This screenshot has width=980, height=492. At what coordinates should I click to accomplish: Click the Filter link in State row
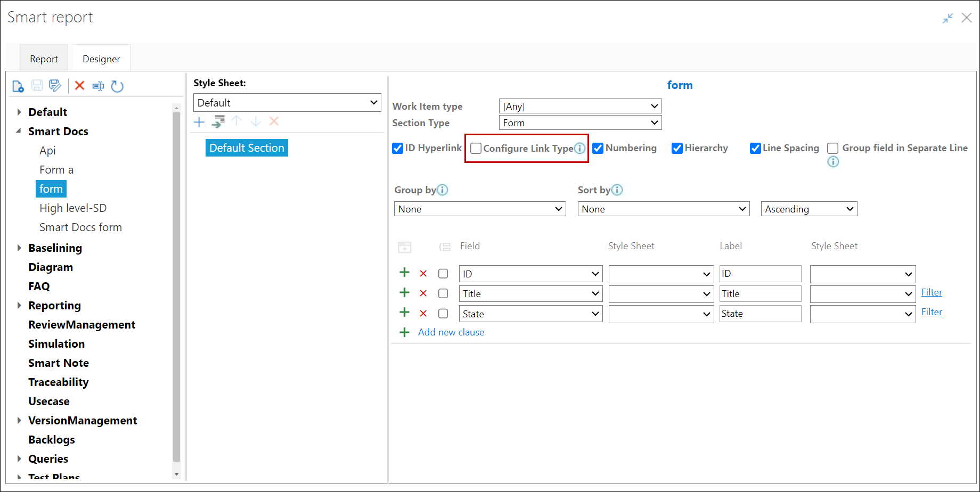932,312
